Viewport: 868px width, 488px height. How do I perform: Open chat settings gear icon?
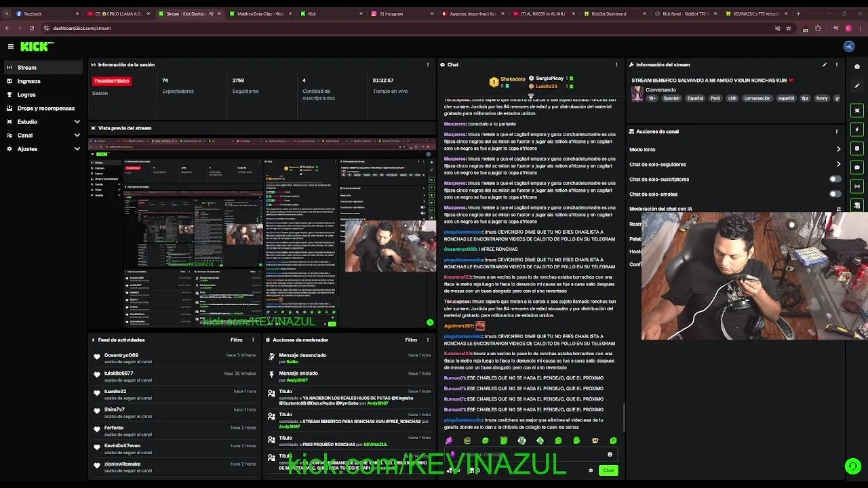coord(591,470)
